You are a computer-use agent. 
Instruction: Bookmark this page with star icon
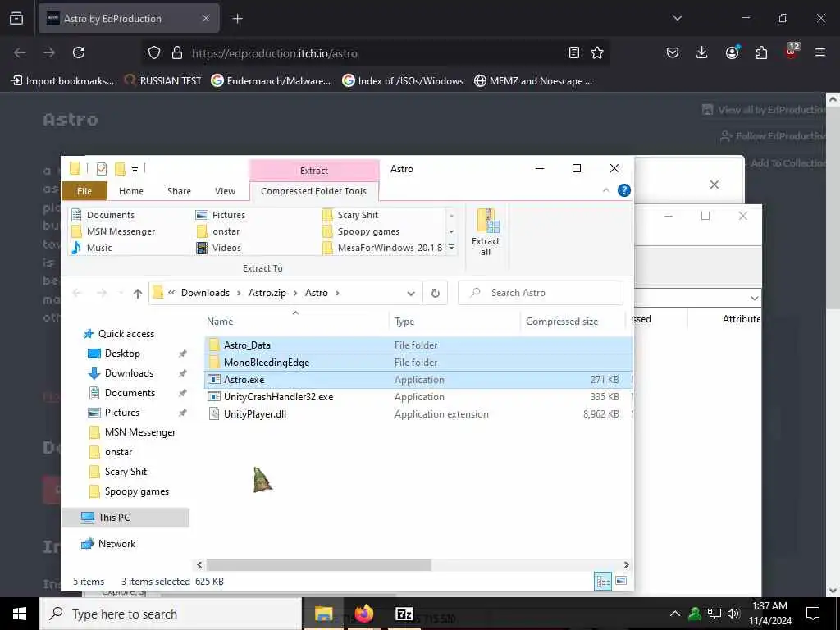[x=597, y=52]
